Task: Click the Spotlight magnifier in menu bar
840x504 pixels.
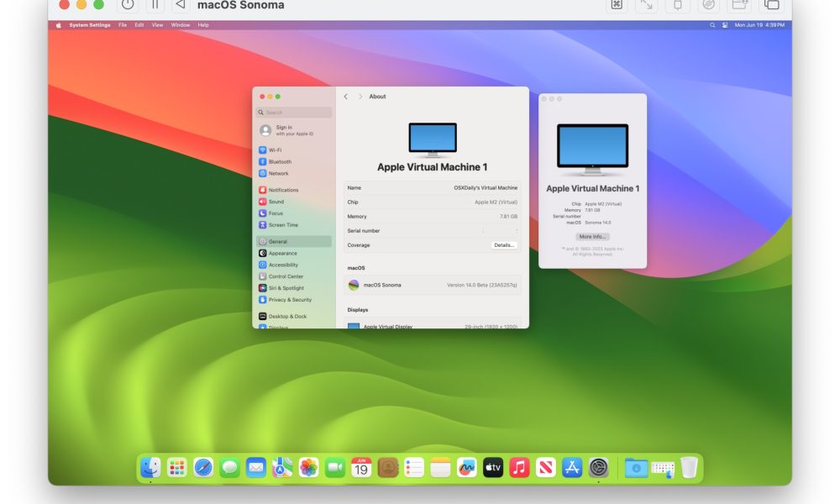Action: point(712,25)
